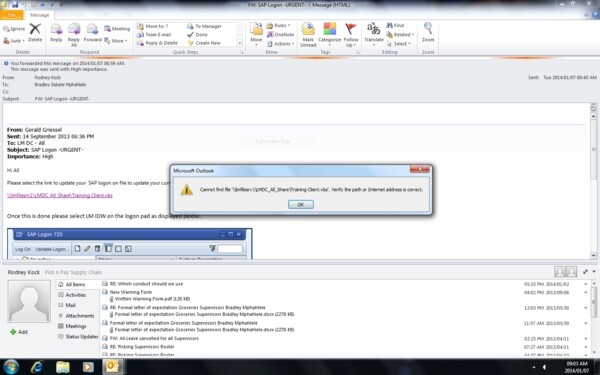Open the More respond options dropdown

(x=116, y=41)
